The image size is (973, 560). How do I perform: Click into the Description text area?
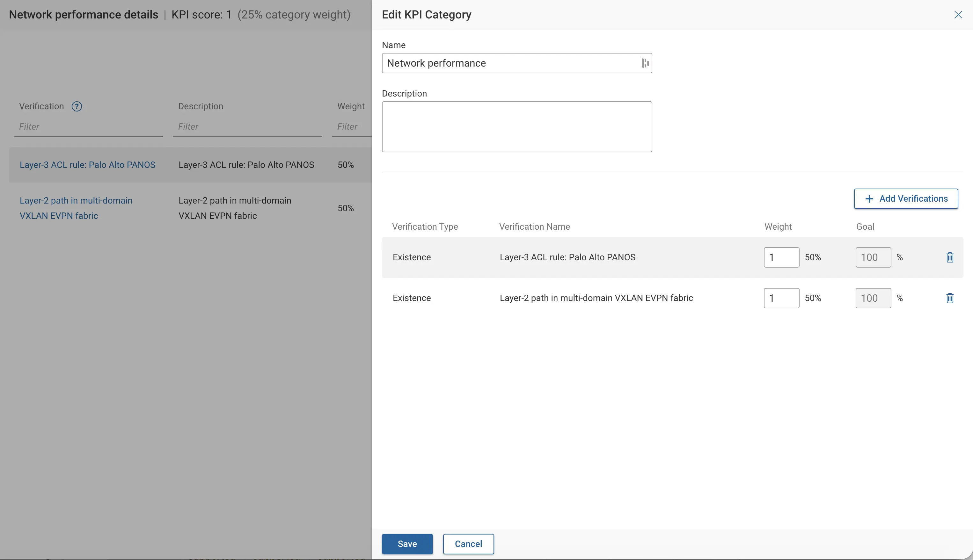(517, 127)
